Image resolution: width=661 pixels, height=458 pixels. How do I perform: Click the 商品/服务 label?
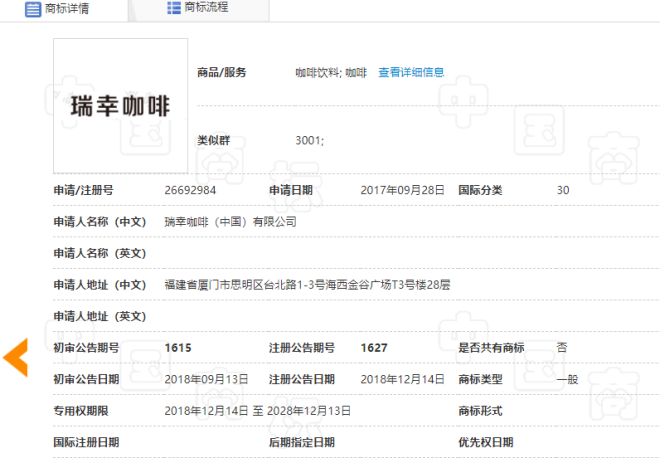click(x=222, y=73)
